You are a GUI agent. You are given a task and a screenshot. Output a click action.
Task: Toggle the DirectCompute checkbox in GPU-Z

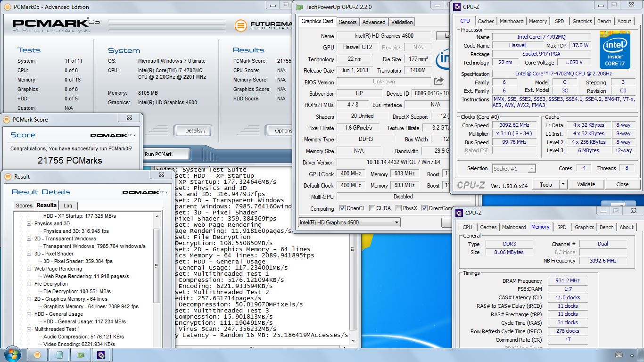[425, 208]
